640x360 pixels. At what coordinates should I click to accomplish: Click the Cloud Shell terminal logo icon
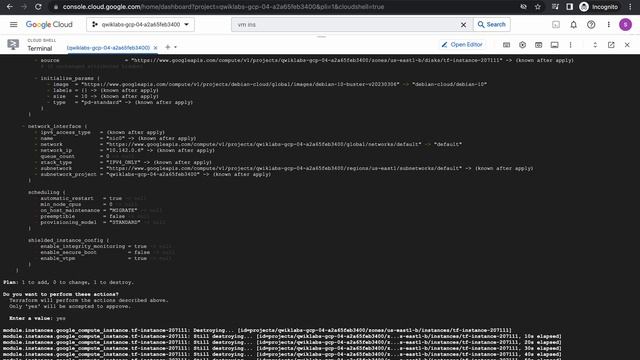coord(13,44)
